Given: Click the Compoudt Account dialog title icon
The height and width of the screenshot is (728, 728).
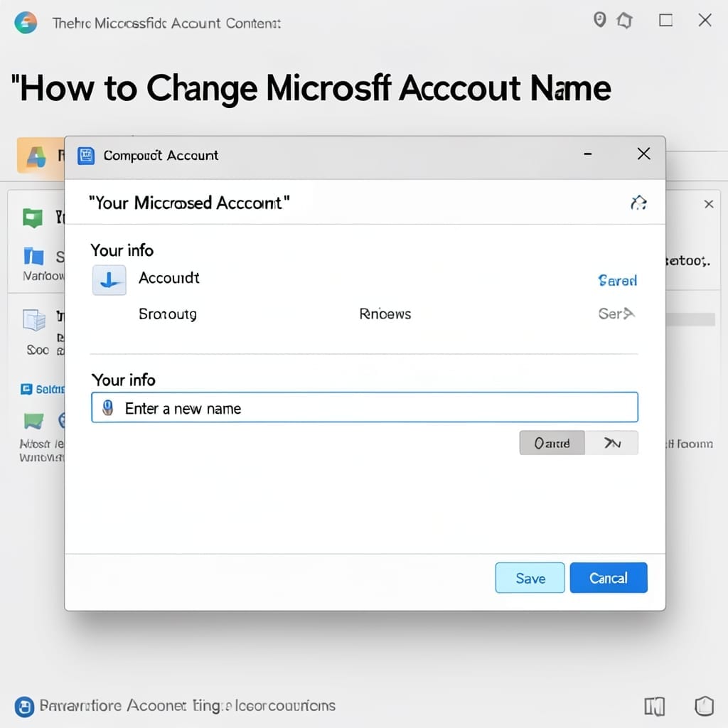Looking at the screenshot, I should [x=86, y=156].
